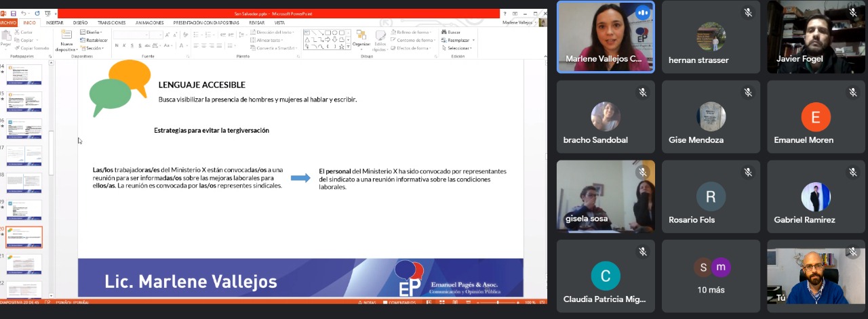Open the Diseño layout dropdown

92,32
